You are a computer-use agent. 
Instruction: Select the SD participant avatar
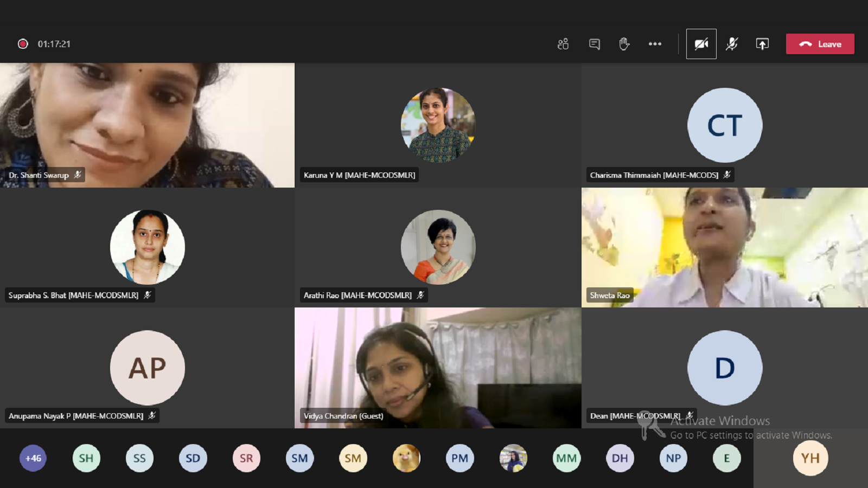[x=193, y=458]
